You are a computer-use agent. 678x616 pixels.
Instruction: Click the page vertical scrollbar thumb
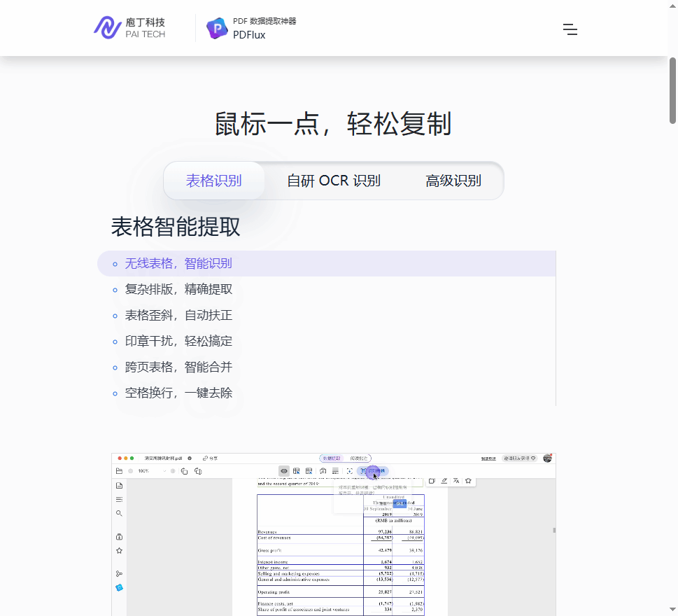point(672,91)
